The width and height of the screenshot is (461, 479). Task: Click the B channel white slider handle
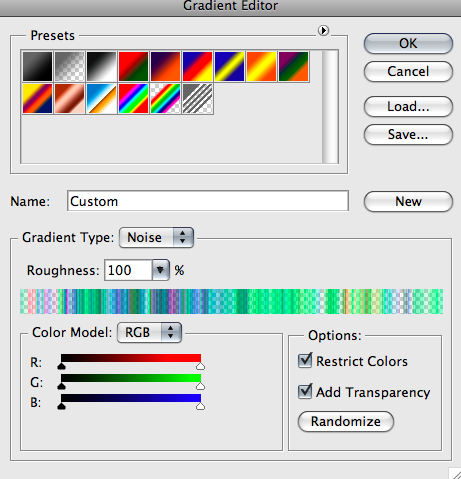pos(200,406)
